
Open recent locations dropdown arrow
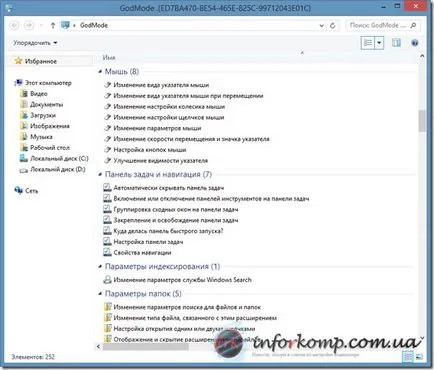tap(41, 25)
